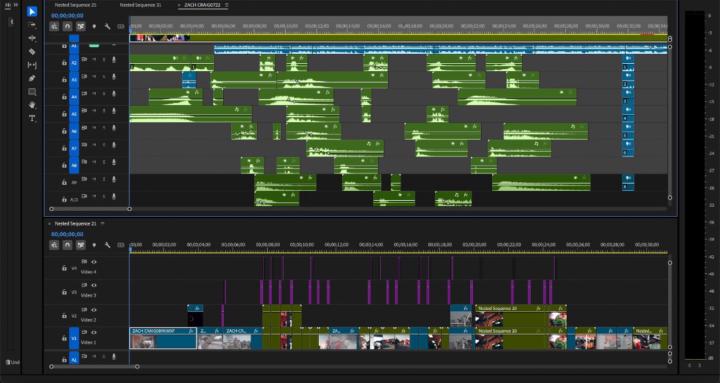This screenshot has height=383, width=720.
Task: Click the lower timeline horizontal zoom scrollbar
Action: click(x=94, y=366)
